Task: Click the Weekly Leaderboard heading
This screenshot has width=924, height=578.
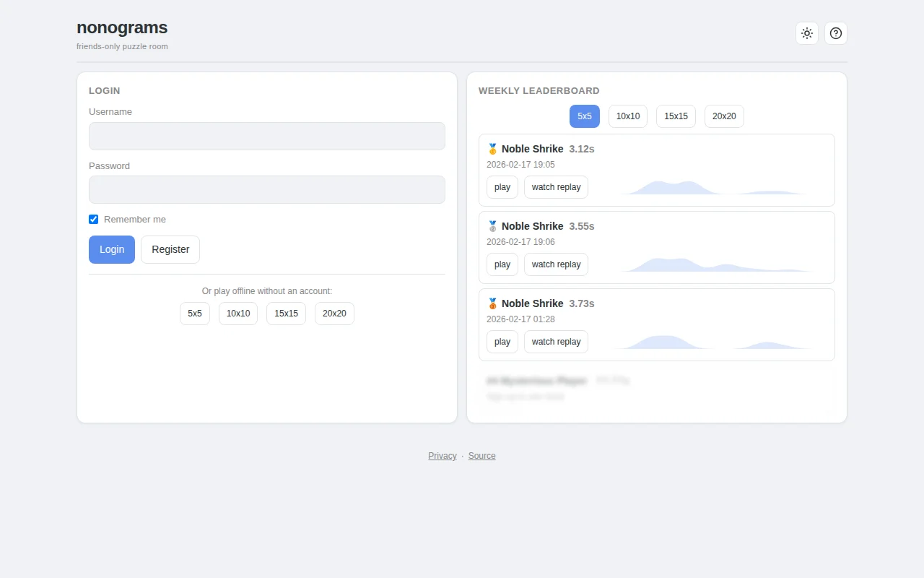Action: pos(539,91)
